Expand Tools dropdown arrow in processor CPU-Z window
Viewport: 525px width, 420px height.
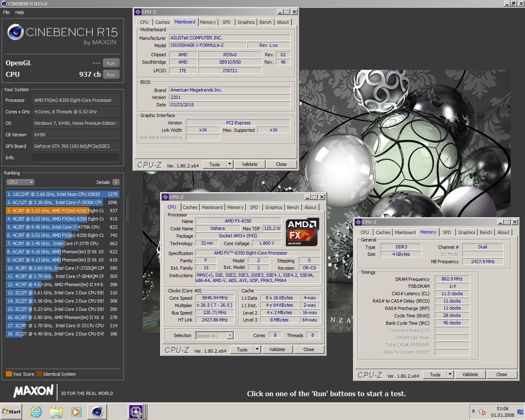(x=257, y=349)
